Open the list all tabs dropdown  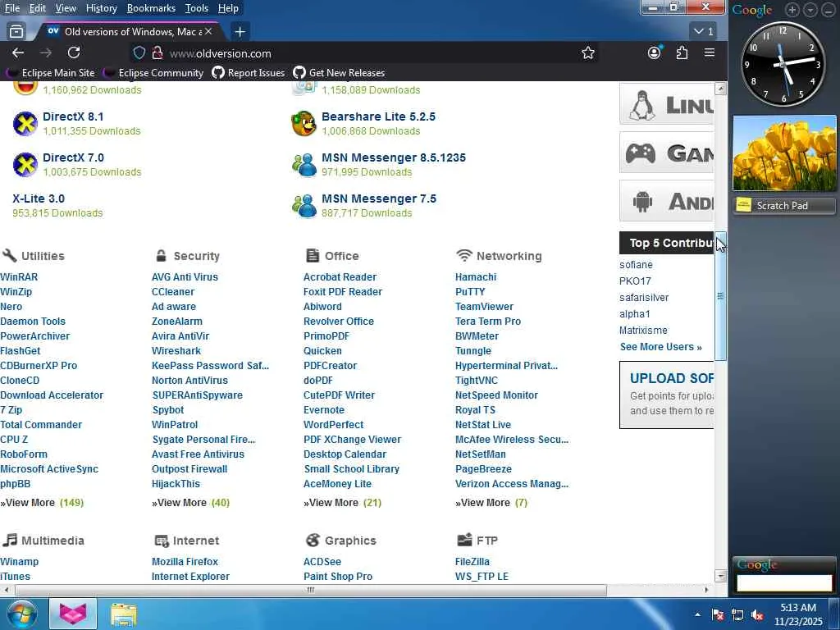pos(703,32)
